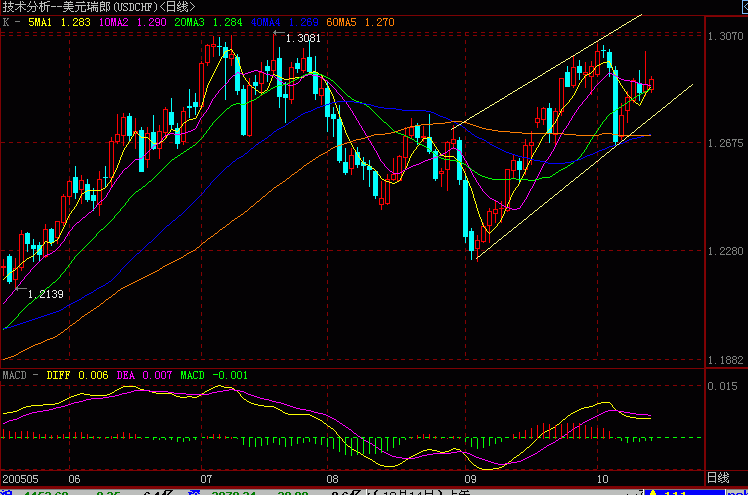
Task: Click the DIFF 0.006 MACD label
Action: (x=77, y=375)
